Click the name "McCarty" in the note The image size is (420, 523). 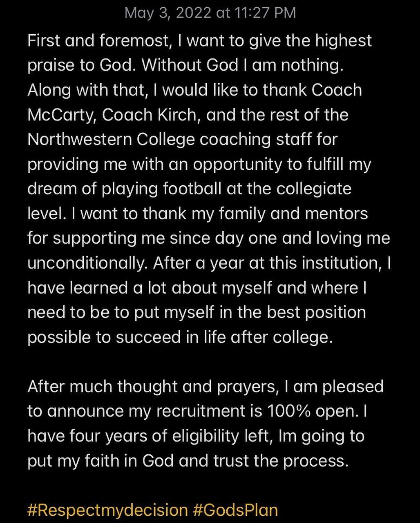coord(61,115)
